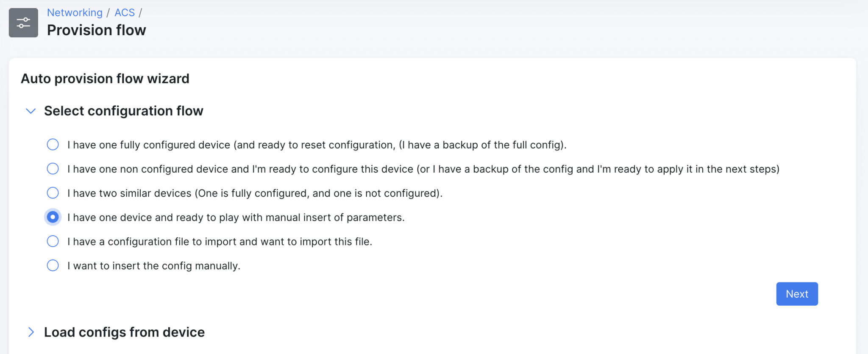Viewport: 868px width, 354px height.
Task: Pick the configuration file import option
Action: point(53,241)
